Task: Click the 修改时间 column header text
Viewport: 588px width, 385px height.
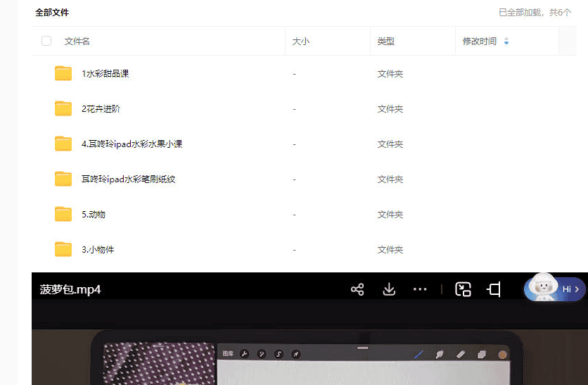Action: pos(480,42)
